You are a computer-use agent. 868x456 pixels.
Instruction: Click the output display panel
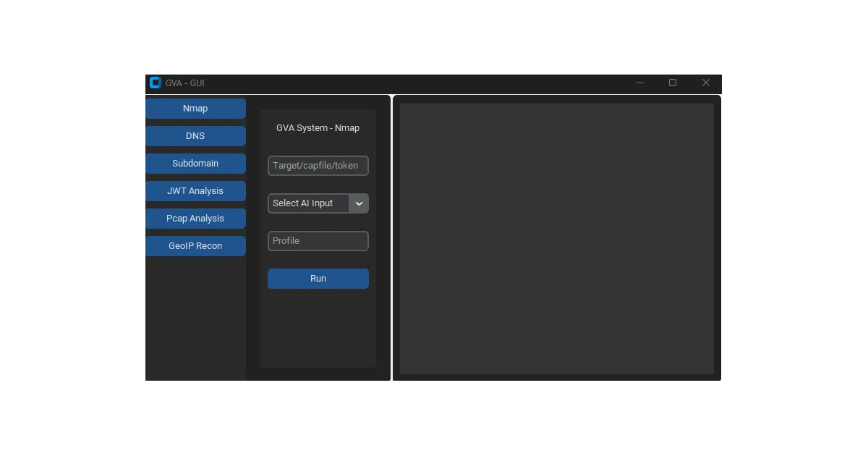[557, 239]
